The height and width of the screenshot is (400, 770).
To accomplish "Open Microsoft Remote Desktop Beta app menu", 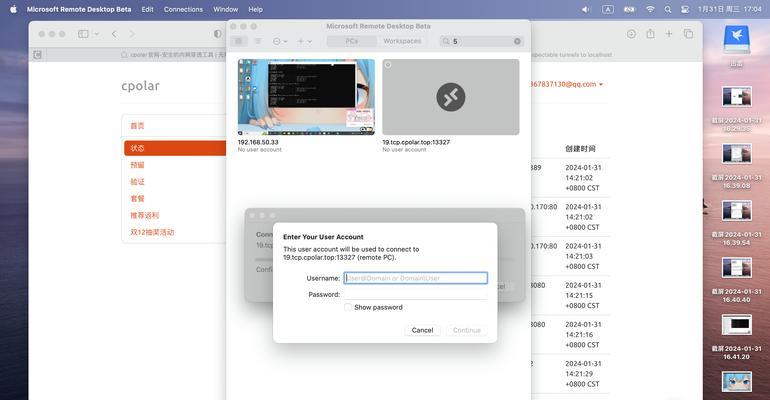I will click(x=79, y=9).
